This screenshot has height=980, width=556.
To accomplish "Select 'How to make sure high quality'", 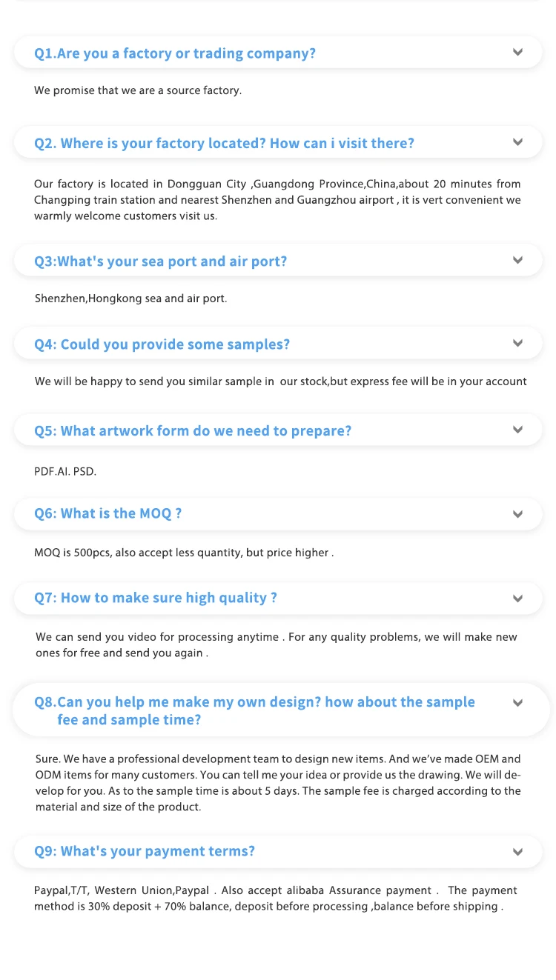I will tap(156, 598).
